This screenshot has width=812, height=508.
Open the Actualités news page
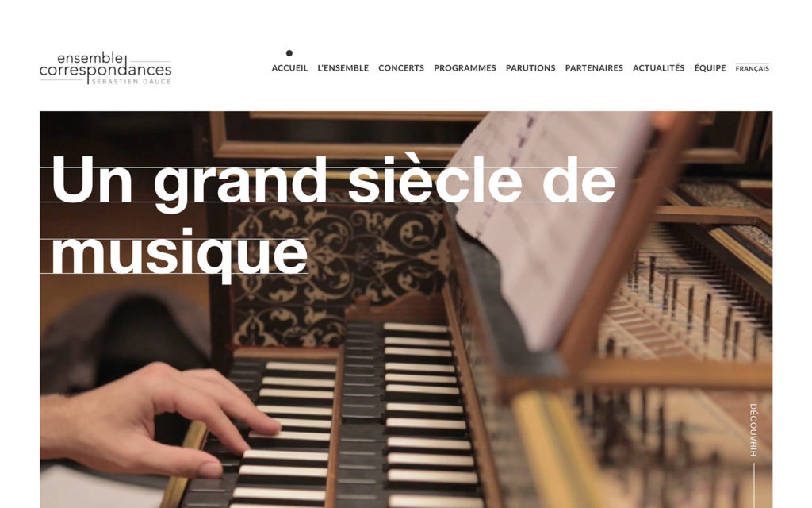(658, 68)
